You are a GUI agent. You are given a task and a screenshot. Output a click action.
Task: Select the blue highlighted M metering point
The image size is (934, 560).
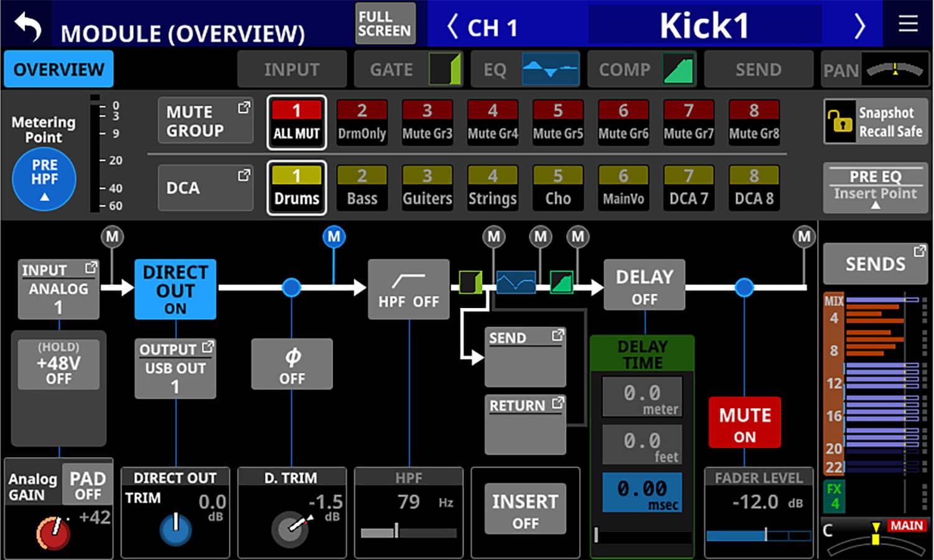pos(334,236)
